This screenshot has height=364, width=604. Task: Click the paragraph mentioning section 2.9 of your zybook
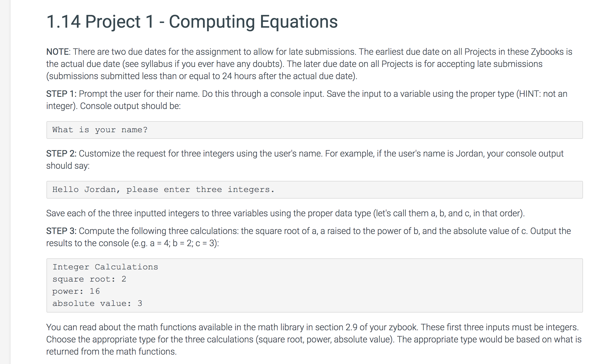tap(314, 339)
